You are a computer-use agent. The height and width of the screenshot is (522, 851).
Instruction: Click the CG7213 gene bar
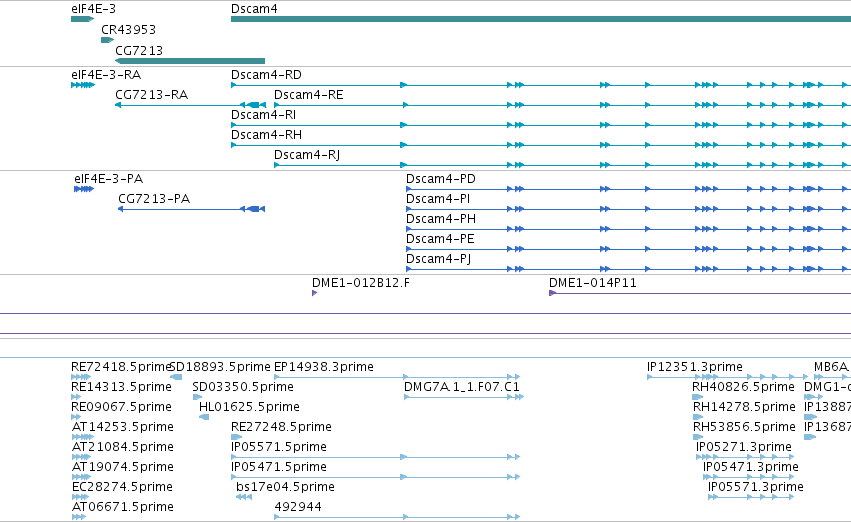coord(190,61)
